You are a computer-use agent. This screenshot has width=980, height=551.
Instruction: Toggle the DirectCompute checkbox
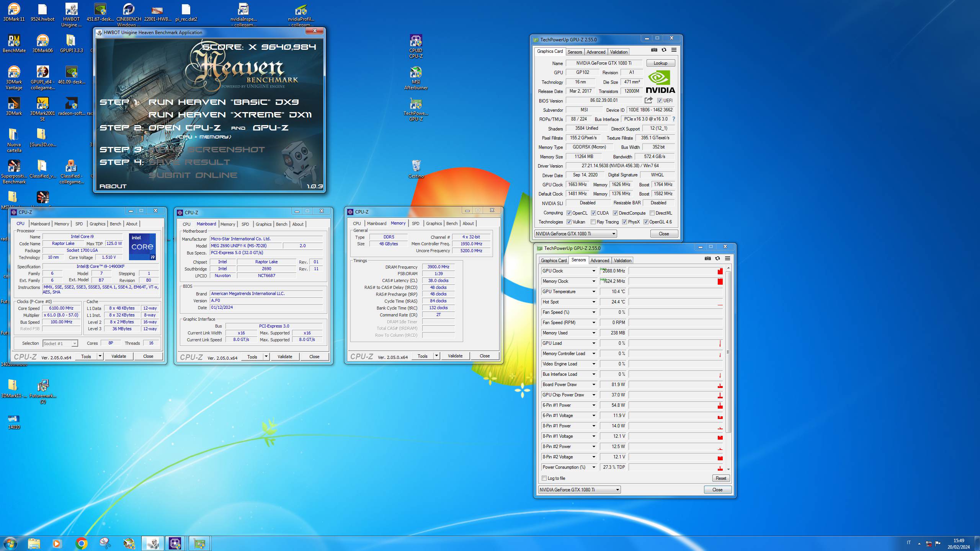[x=615, y=213]
